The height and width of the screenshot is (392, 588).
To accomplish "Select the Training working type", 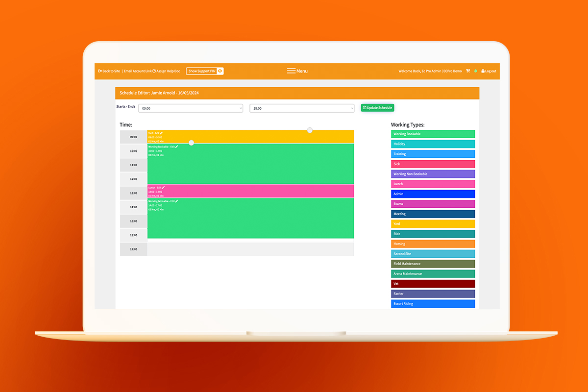I will click(433, 153).
